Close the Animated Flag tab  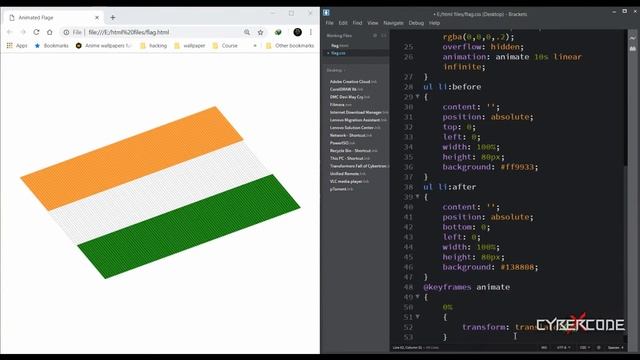[97, 18]
